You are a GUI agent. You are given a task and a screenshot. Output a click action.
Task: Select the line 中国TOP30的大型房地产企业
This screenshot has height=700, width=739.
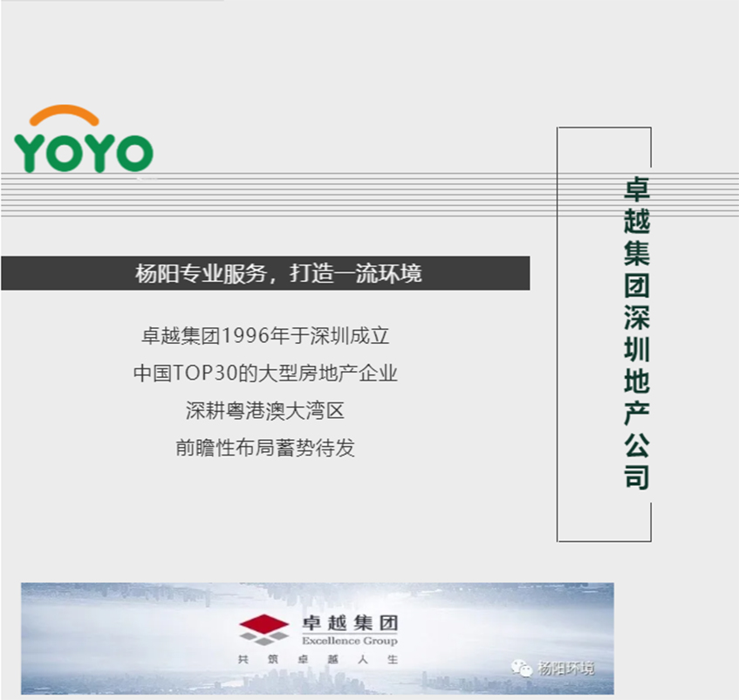[x=265, y=373]
